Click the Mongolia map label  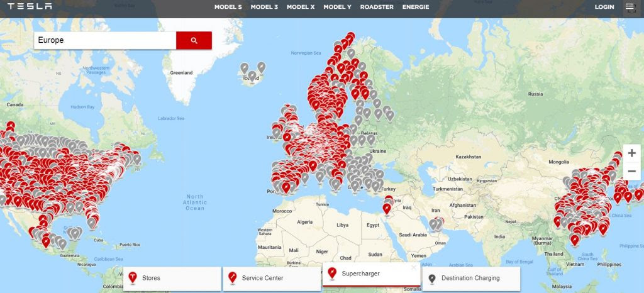[x=559, y=162]
